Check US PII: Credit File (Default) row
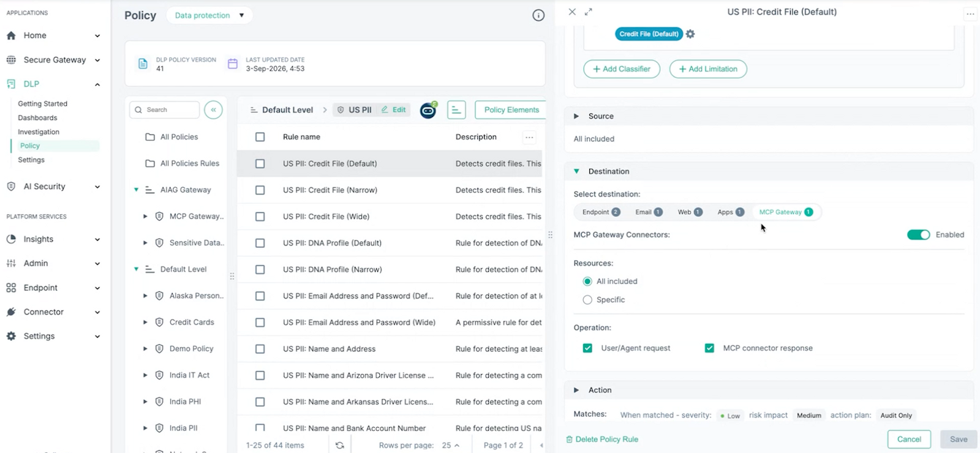 tap(260, 164)
